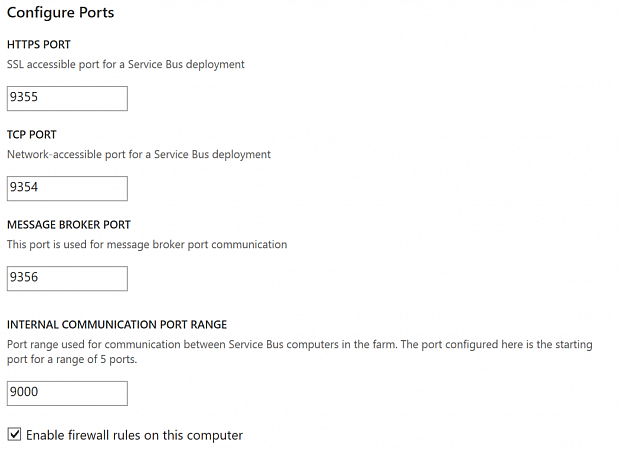Select the internal communication port range field
The image size is (620, 458).
pos(67,393)
